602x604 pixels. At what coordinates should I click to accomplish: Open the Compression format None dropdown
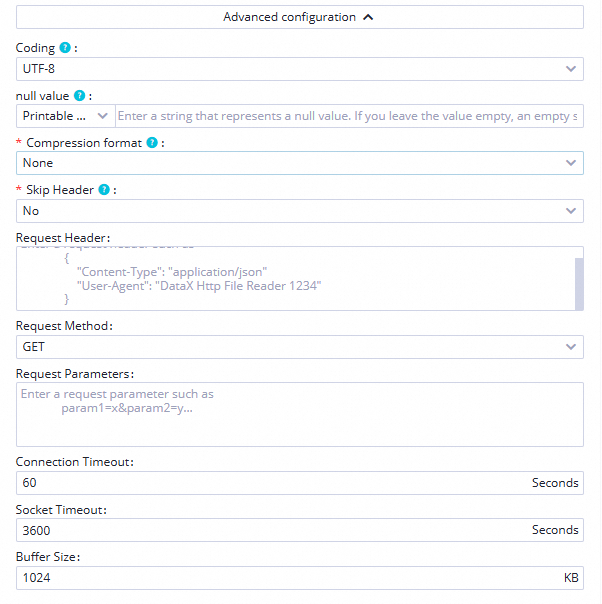pyautogui.click(x=299, y=163)
